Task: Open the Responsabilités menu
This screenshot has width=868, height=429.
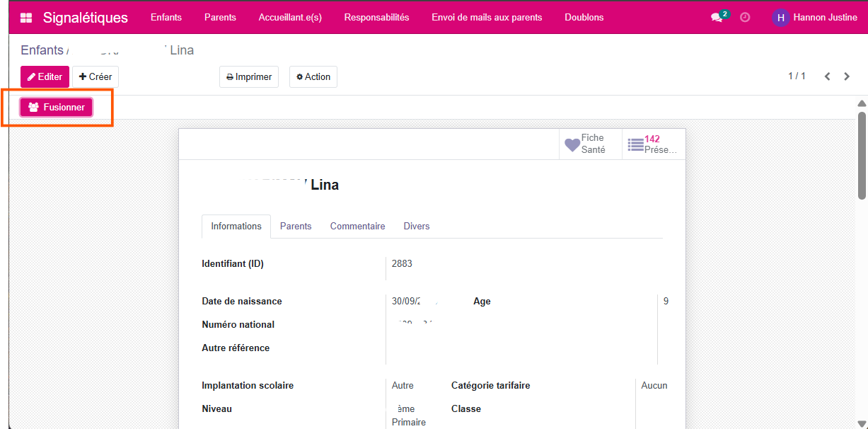Action: [376, 17]
